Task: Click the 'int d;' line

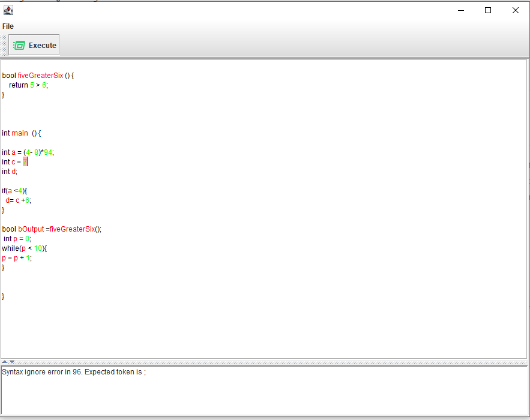Action: pos(10,172)
